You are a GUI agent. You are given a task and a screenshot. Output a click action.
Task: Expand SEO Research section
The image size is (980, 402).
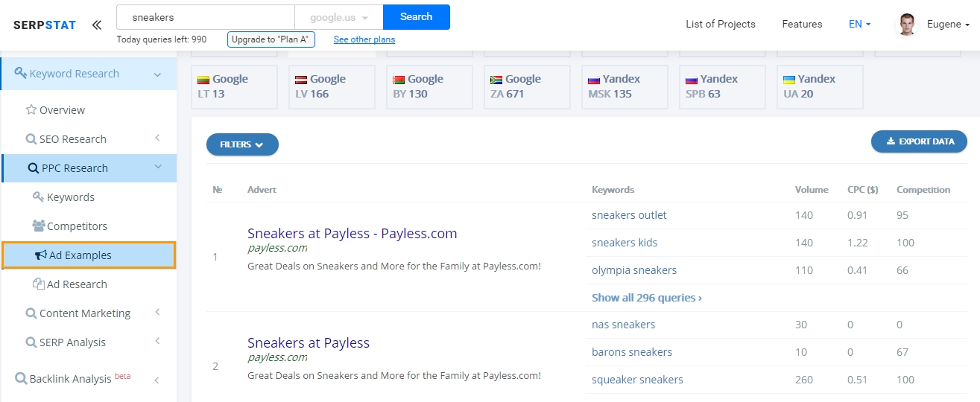(89, 138)
